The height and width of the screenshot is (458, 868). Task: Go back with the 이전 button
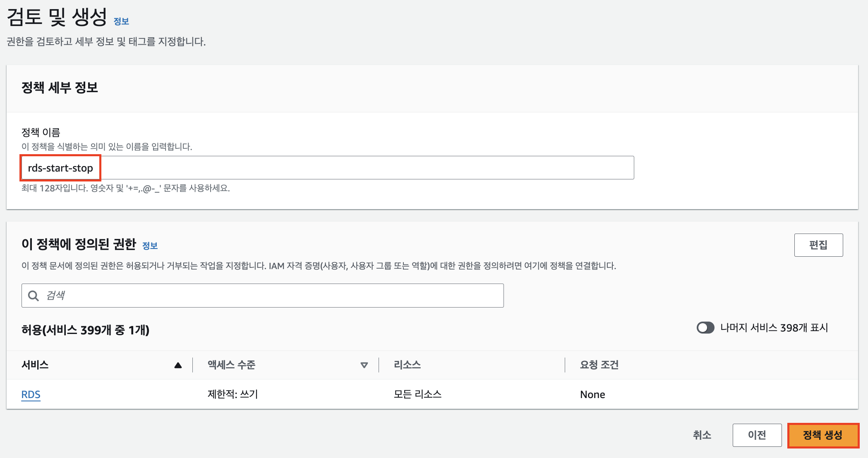[x=757, y=435]
